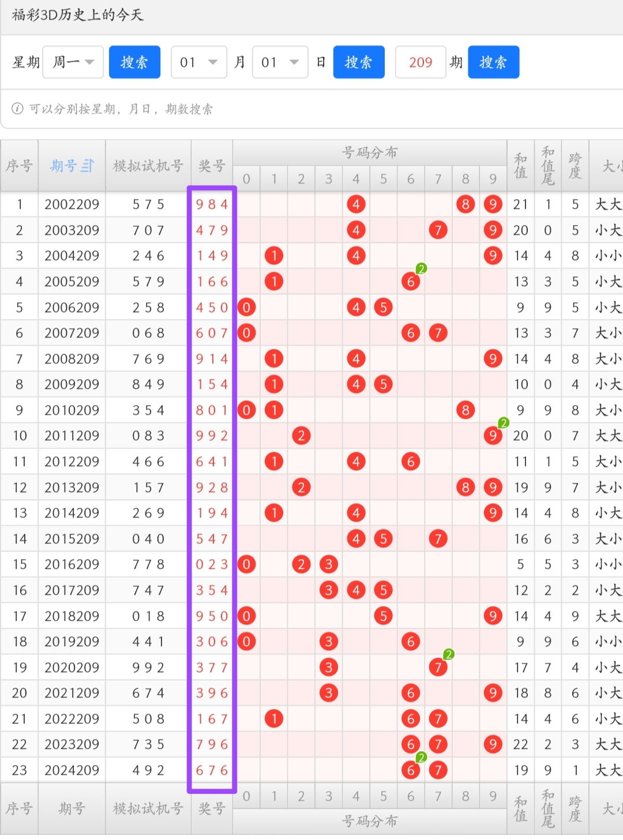Click the 奖号 column header at top
This screenshot has width=623, height=840.
(x=212, y=166)
